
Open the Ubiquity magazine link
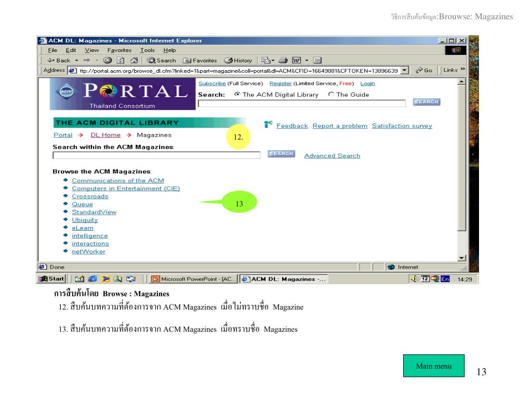coord(85,220)
